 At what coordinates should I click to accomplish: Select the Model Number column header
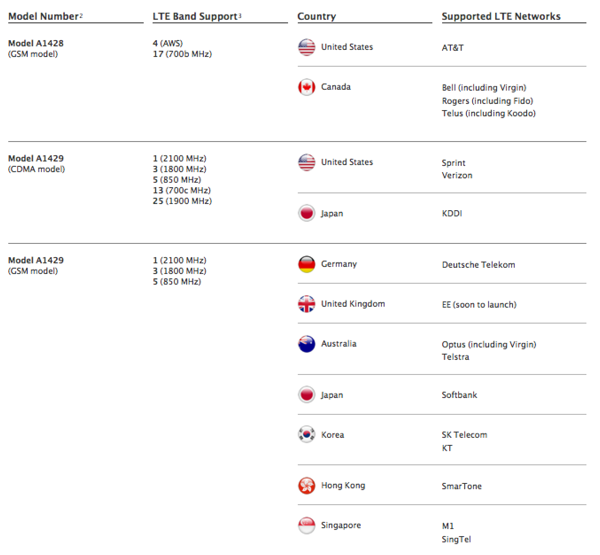(43, 17)
